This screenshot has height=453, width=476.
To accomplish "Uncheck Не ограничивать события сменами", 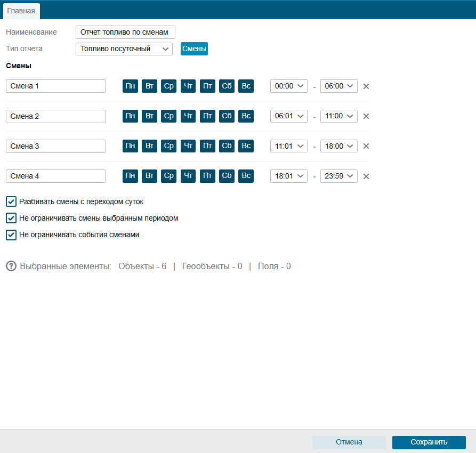I will tap(11, 234).
